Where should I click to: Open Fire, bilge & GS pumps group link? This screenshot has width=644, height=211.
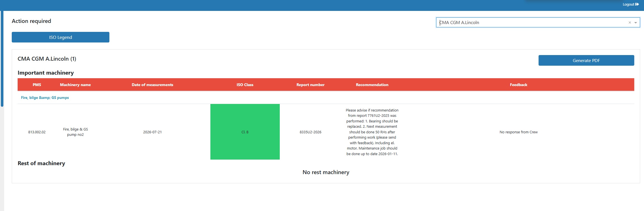click(45, 98)
